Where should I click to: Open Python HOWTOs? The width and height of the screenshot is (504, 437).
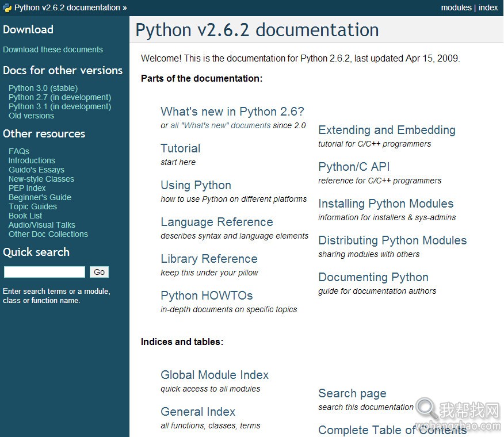tap(207, 296)
